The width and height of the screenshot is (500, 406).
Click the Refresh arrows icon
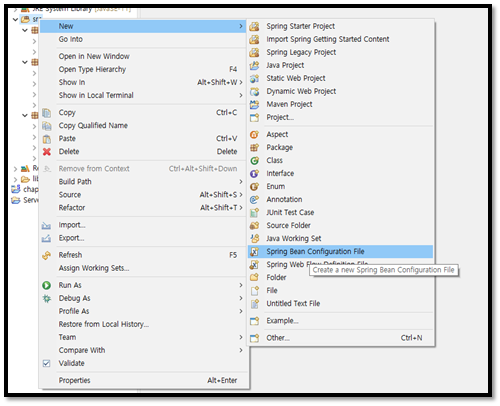[47, 255]
